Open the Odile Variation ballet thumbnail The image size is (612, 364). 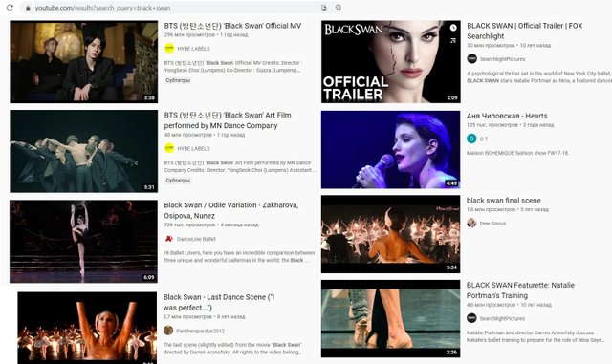click(x=83, y=242)
